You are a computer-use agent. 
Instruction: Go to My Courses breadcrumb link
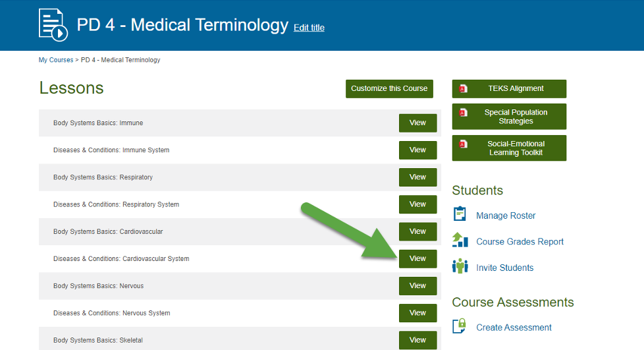56,60
